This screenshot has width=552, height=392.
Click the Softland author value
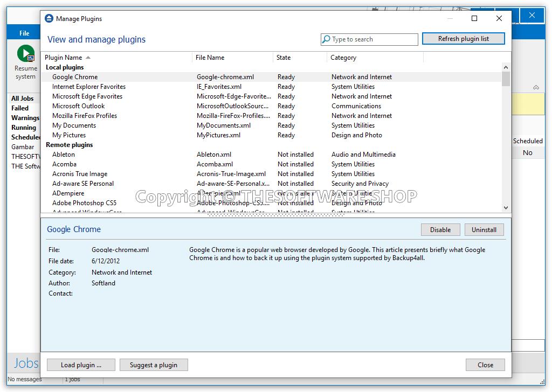103,283
